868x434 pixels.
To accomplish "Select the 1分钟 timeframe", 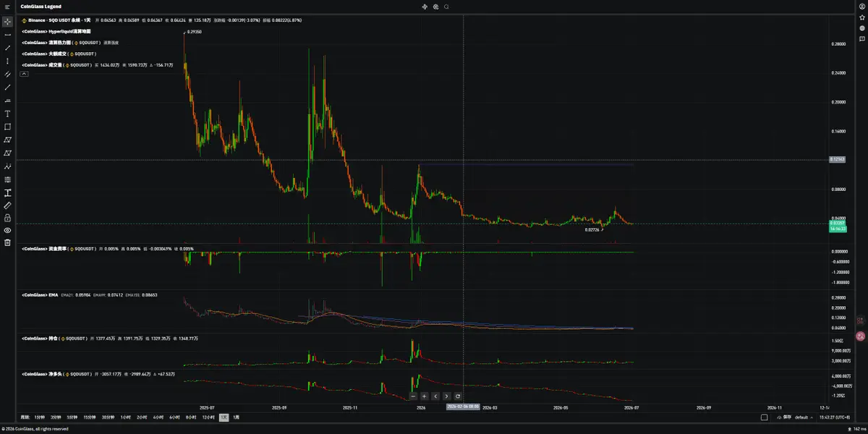I will pyautogui.click(x=38, y=417).
